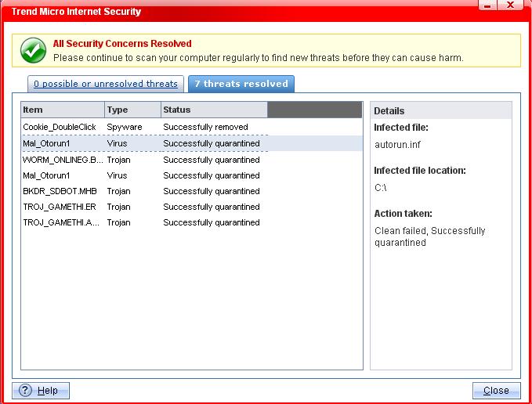The width and height of the screenshot is (532, 404).
Task: Click the Clean failed action taken text
Action: pyautogui.click(x=430, y=236)
